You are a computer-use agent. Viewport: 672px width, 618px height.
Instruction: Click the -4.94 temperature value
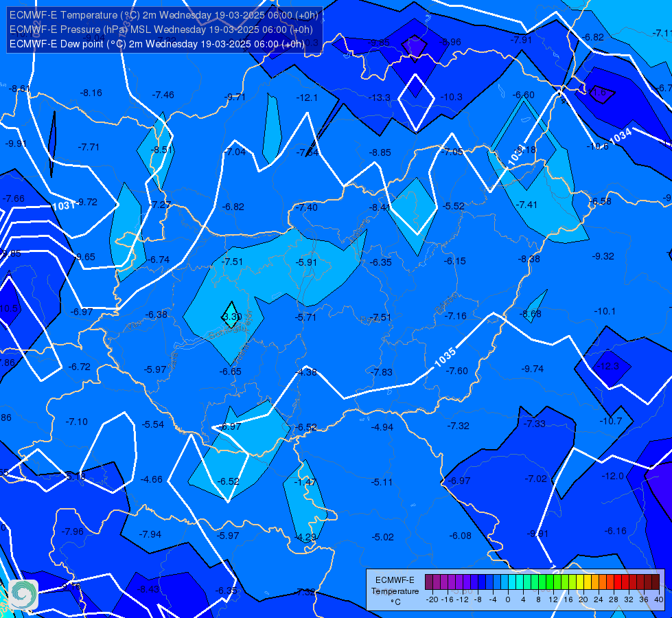click(382, 427)
